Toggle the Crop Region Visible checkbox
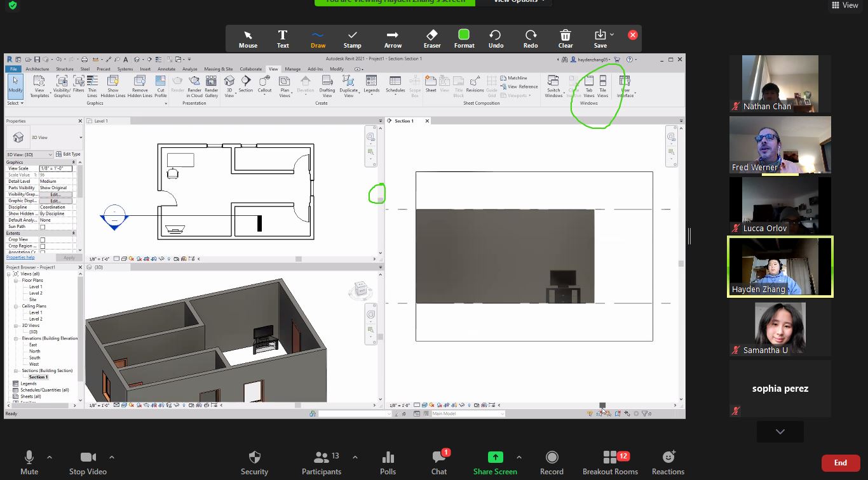Viewport: 868px width, 480px height. (43, 246)
